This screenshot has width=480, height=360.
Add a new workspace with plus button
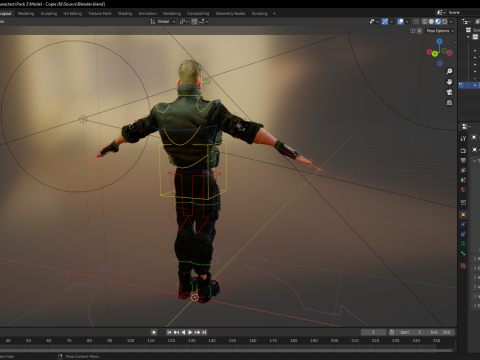click(274, 13)
